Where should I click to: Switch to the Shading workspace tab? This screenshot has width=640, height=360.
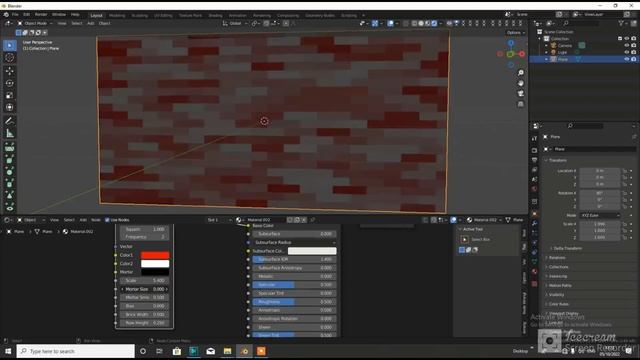tap(216, 16)
